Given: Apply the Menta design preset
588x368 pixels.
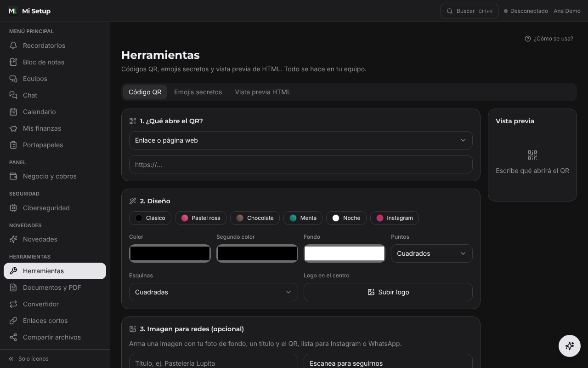Looking at the screenshot, I should coord(303,218).
